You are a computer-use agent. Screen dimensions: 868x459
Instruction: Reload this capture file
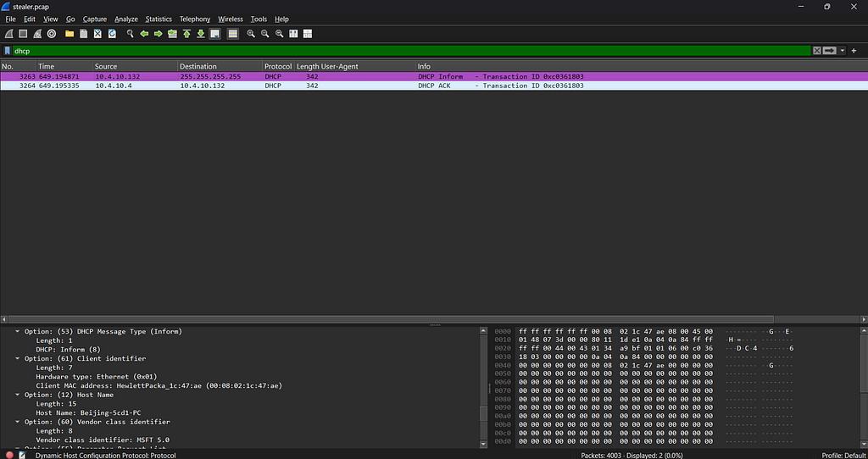pos(113,34)
